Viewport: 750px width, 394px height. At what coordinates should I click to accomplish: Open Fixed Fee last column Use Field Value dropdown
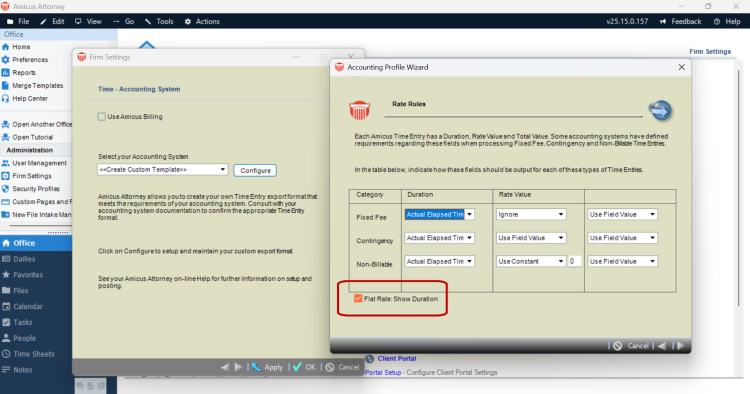point(652,214)
